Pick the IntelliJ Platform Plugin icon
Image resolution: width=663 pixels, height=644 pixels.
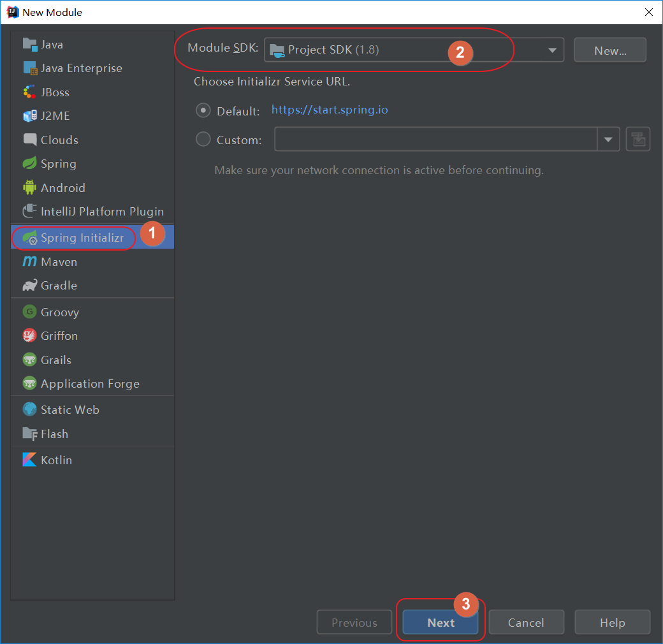pos(29,211)
